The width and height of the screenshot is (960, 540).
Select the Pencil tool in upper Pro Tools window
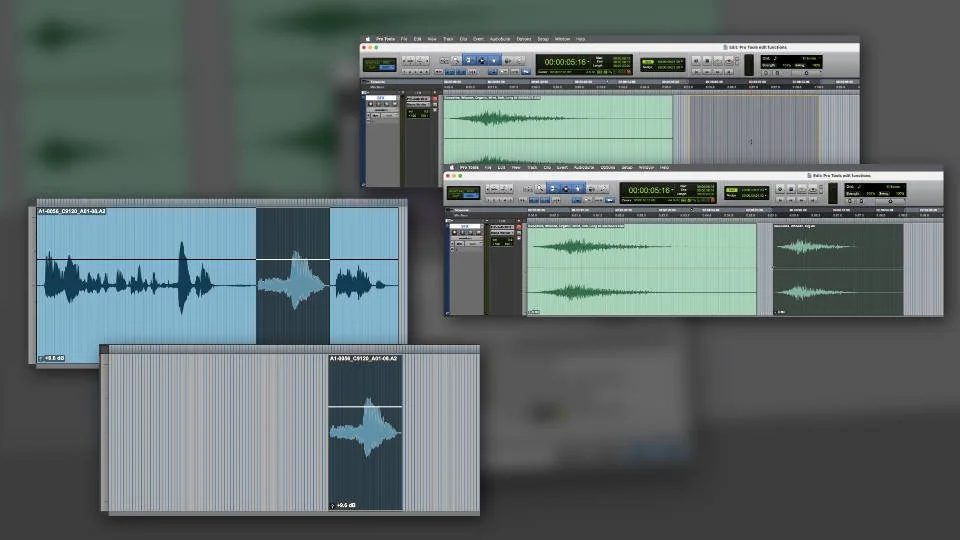tap(519, 61)
